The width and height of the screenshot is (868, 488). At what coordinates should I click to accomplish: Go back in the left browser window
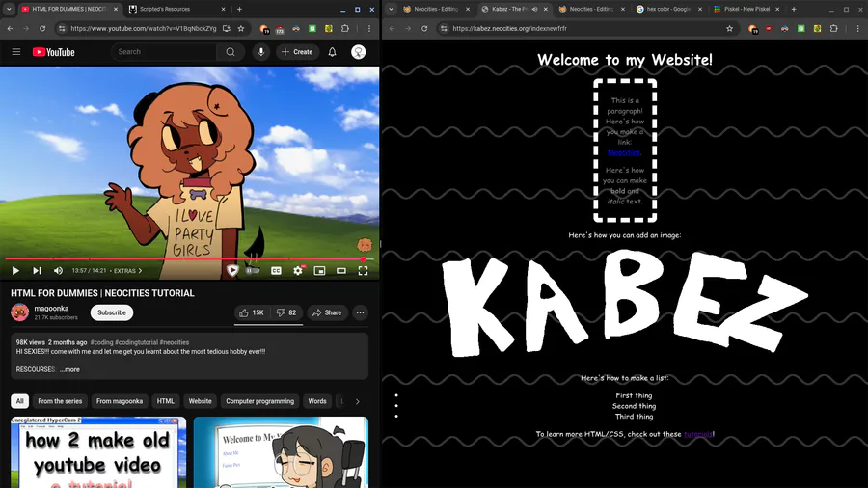coord(10,28)
